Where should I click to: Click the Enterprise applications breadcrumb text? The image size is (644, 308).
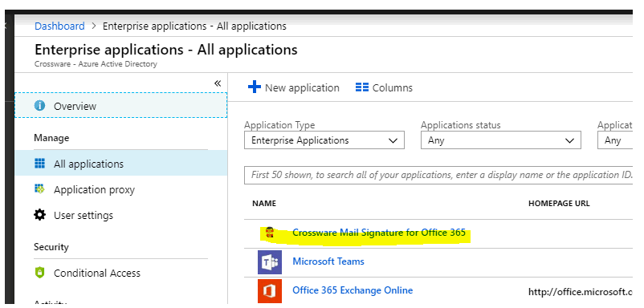point(194,26)
